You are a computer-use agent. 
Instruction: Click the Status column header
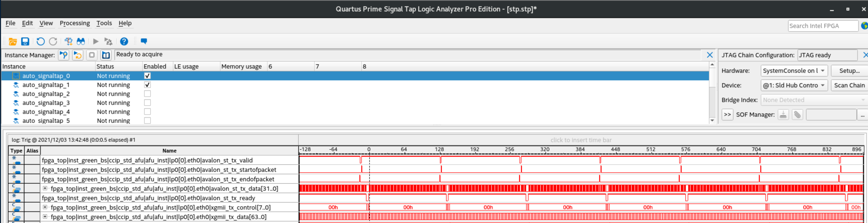coord(119,66)
